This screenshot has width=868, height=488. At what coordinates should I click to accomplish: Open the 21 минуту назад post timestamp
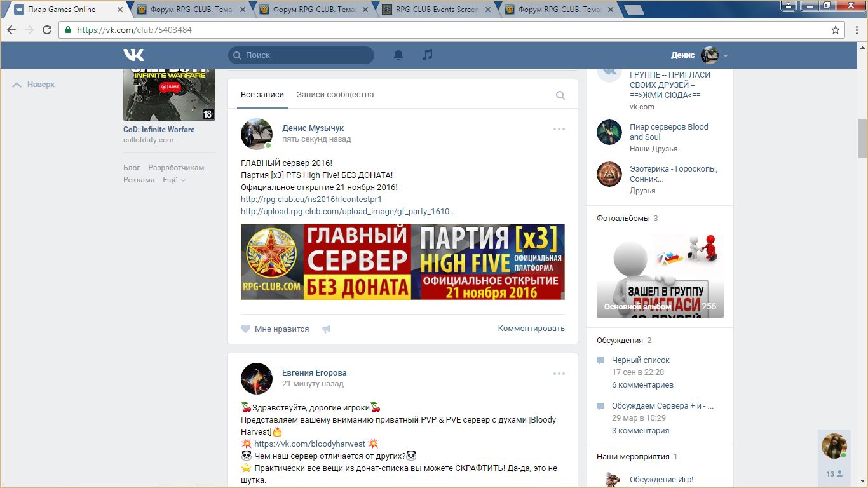313,384
